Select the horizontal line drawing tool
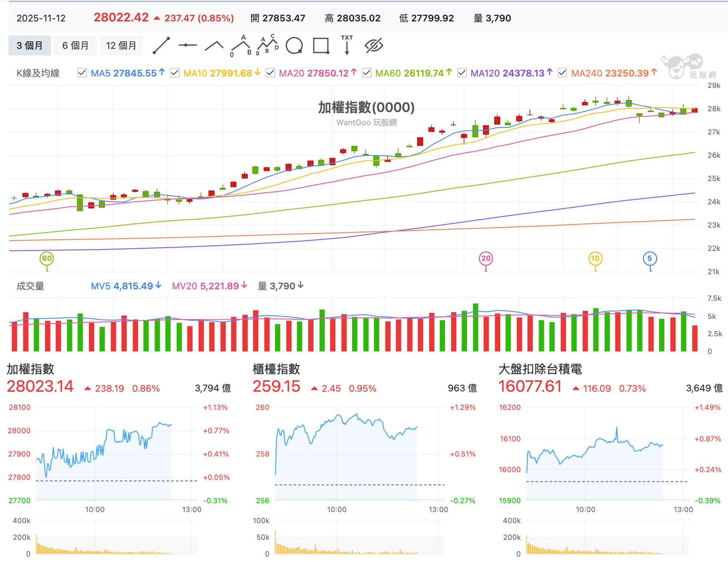 [188, 45]
